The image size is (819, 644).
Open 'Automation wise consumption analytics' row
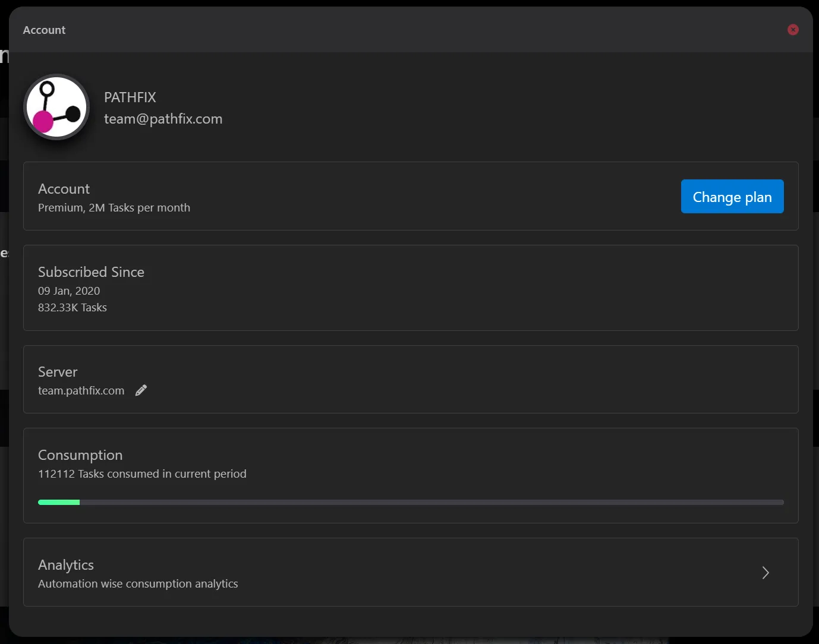coord(411,572)
